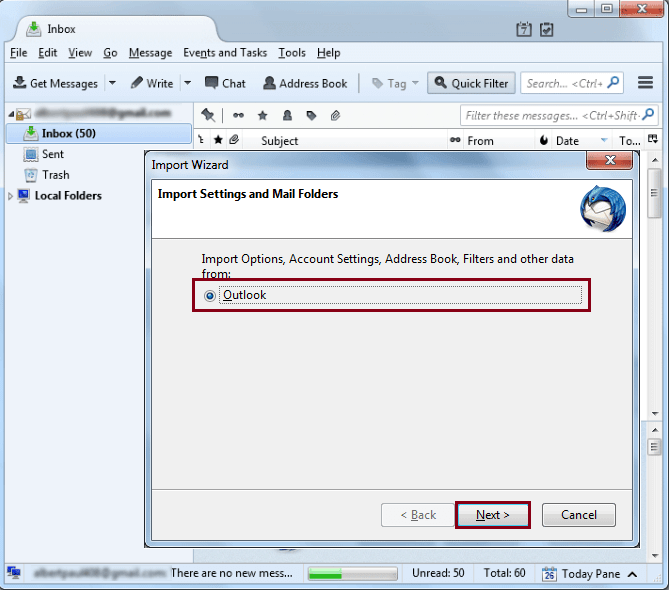Open the Tasks tab icon

click(547, 29)
